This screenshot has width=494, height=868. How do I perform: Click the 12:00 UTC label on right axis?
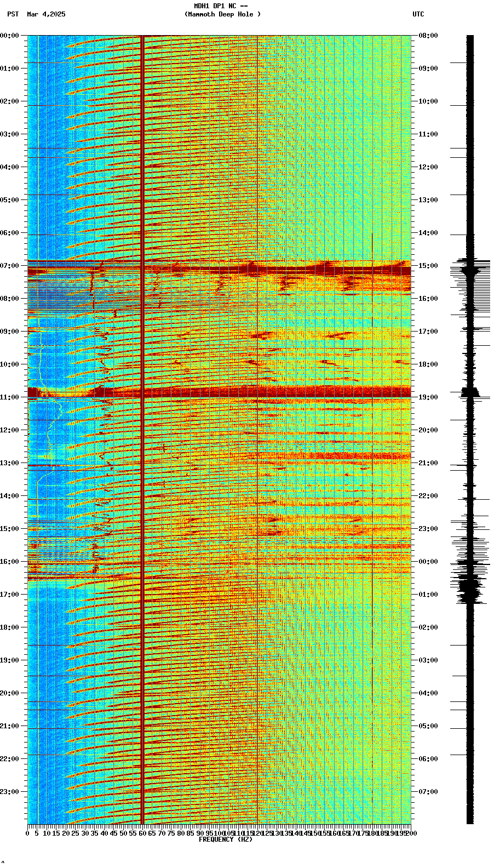coord(428,167)
